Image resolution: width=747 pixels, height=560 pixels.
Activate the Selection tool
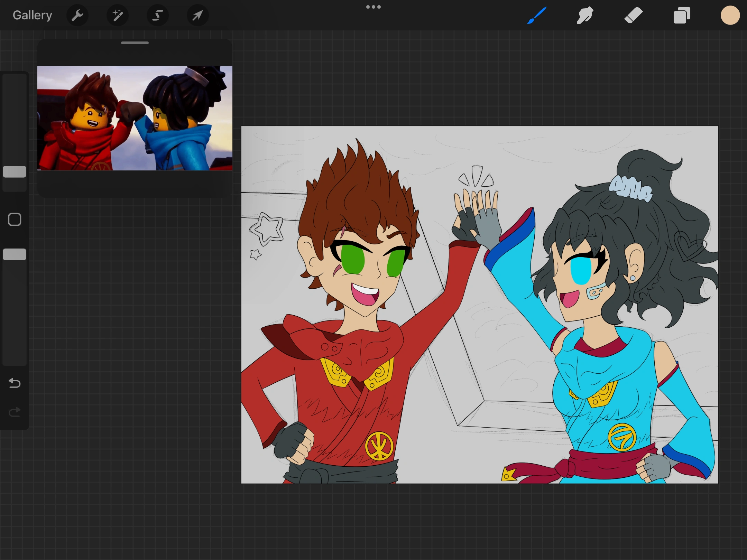pos(158,15)
